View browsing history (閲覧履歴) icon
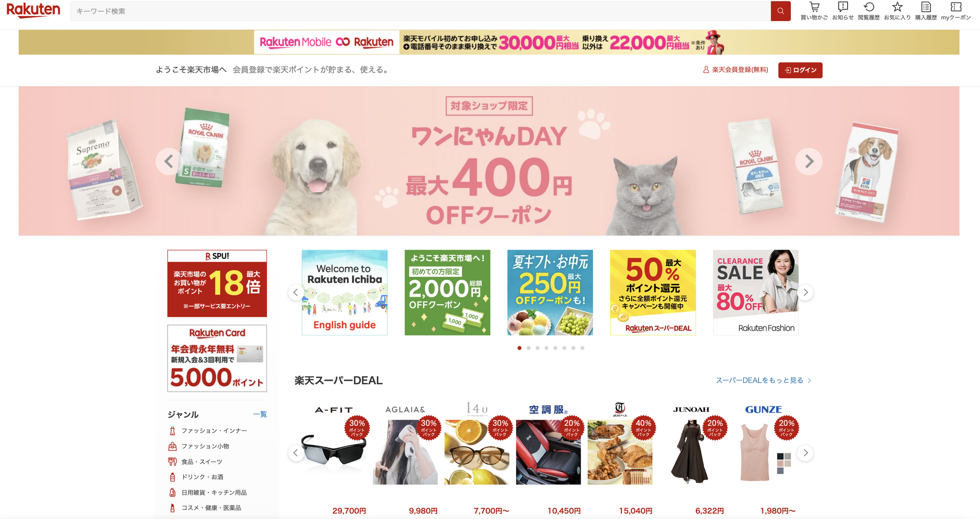 click(x=869, y=11)
